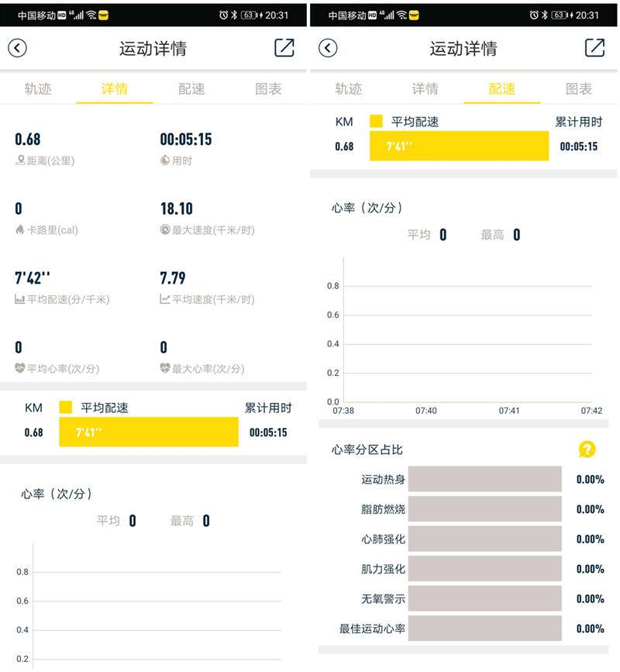Tap the share icon on the 配速 screen

pyautogui.click(x=595, y=48)
